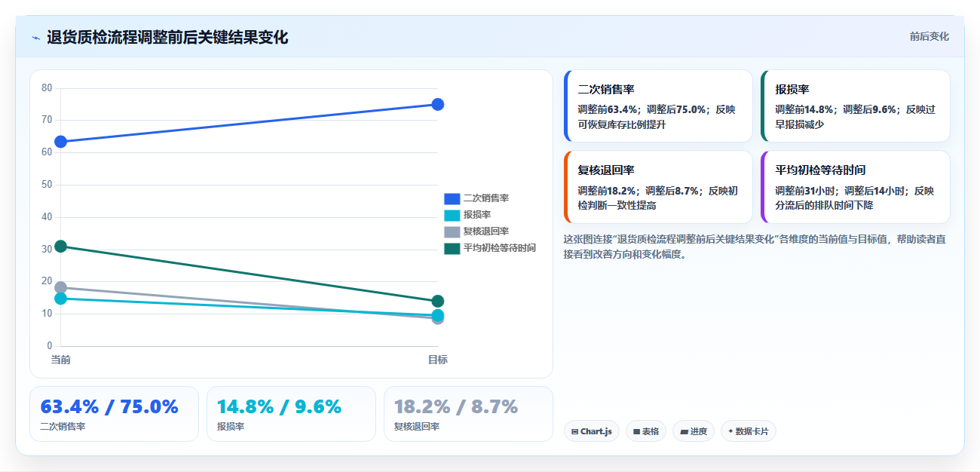Click the gray 复核退回率 legend swatch
Screen dimensions: 980x472
pos(452,231)
